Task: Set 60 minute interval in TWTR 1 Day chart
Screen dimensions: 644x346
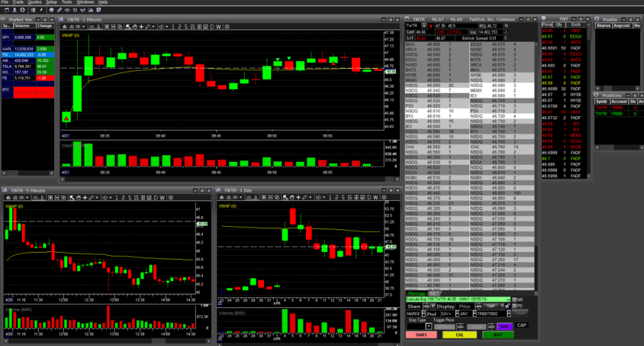Action: (x=363, y=197)
